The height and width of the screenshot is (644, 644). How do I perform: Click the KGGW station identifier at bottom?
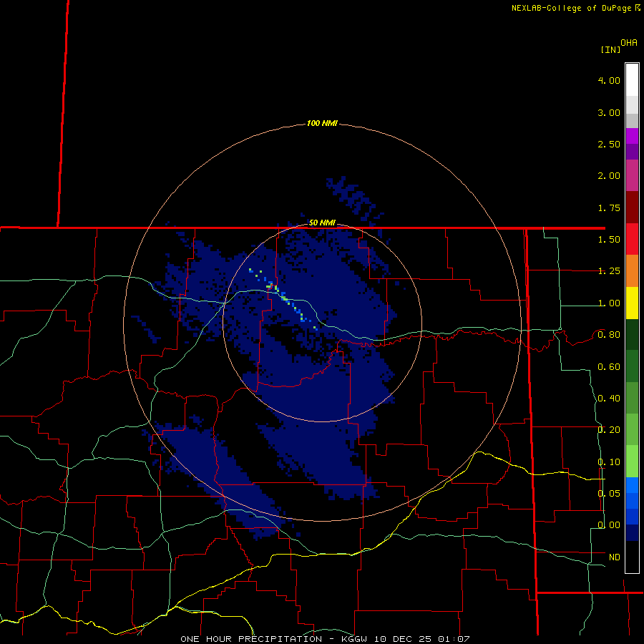point(354,639)
